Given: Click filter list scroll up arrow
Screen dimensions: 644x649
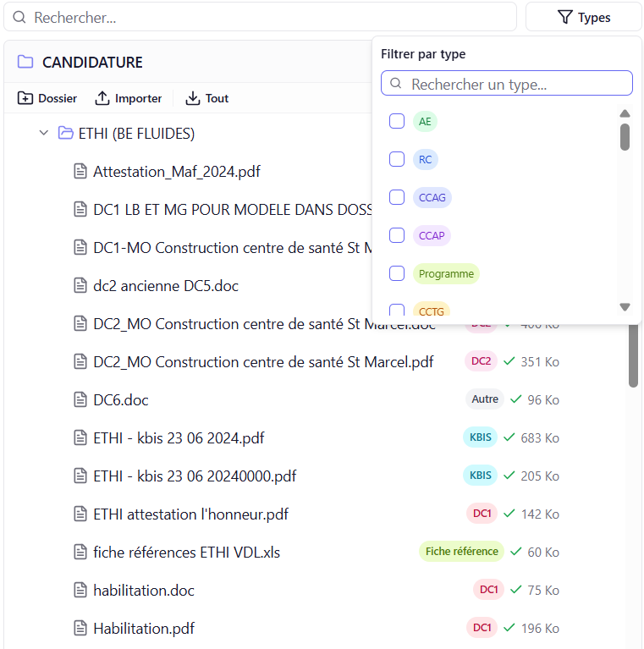Looking at the screenshot, I should [625, 113].
